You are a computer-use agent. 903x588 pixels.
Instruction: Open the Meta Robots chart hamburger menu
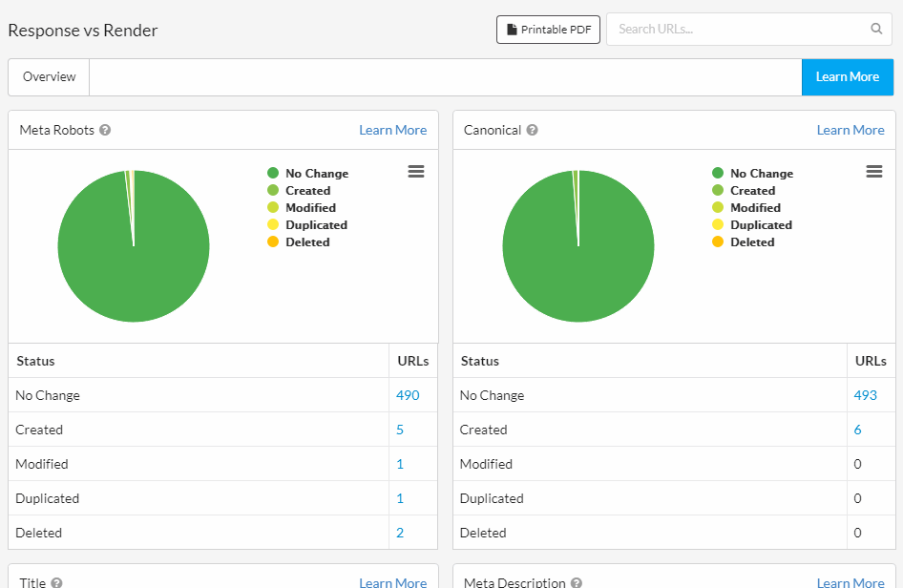tap(416, 171)
